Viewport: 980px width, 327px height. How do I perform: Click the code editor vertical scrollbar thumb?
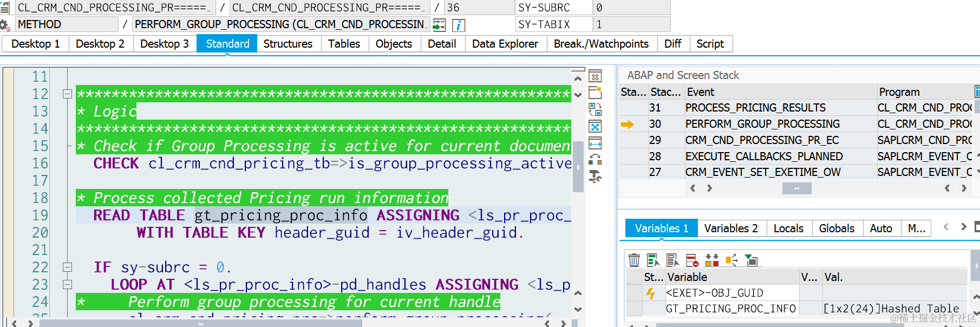pyautogui.click(x=578, y=166)
